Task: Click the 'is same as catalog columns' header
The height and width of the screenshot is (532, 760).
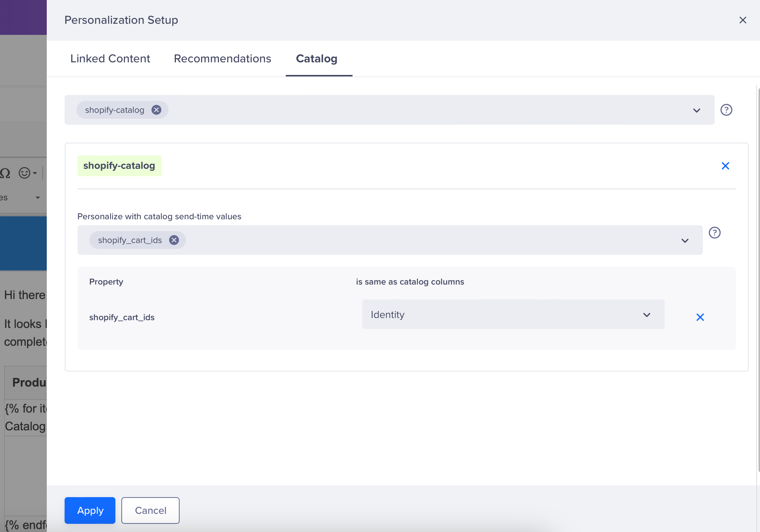Action: [410, 282]
